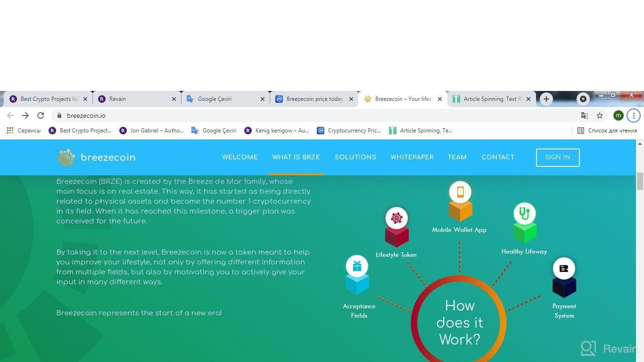This screenshot has width=644, height=362.
Task: Open Article Spinning bookmark in bar
Action: click(x=421, y=131)
